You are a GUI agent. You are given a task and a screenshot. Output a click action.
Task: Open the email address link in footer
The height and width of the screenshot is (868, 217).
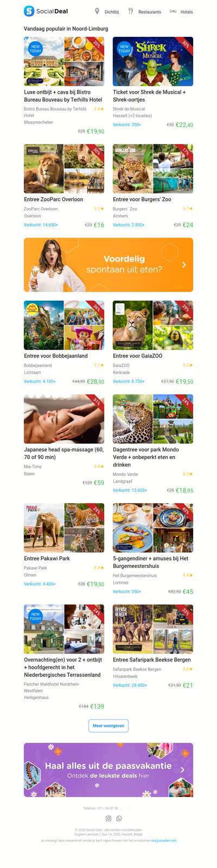[164, 840]
